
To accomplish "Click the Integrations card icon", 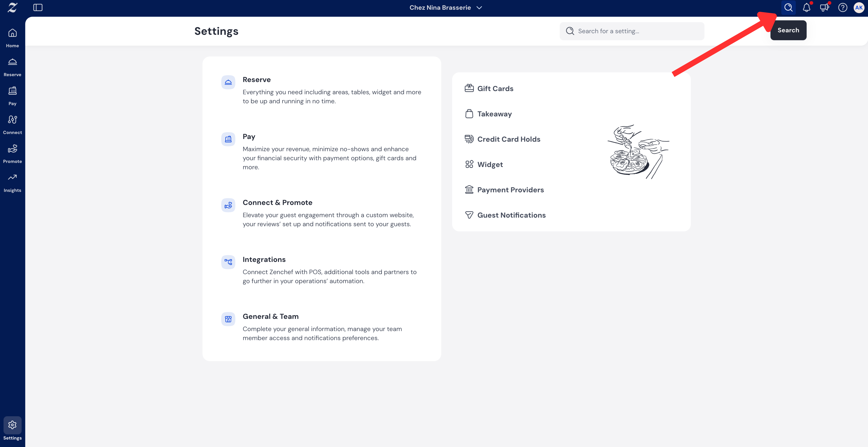I will tap(228, 262).
